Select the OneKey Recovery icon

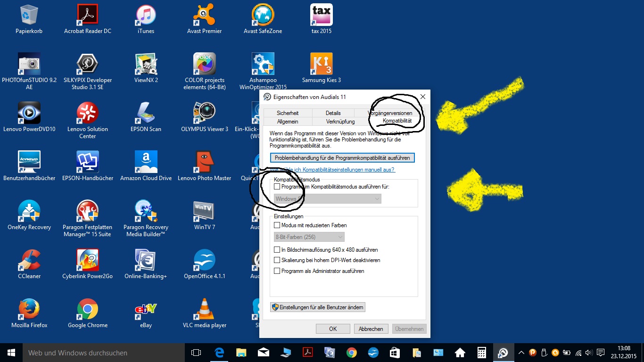[29, 215]
